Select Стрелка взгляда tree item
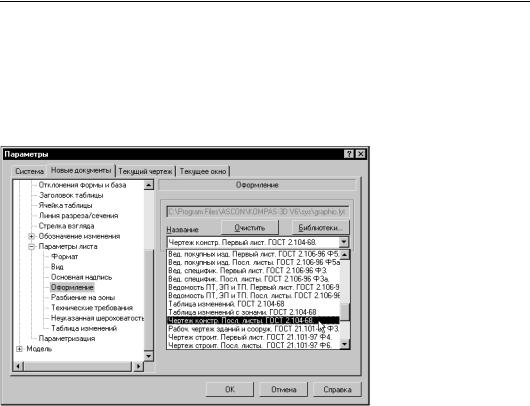This screenshot has width=530, height=406. pos(66,226)
